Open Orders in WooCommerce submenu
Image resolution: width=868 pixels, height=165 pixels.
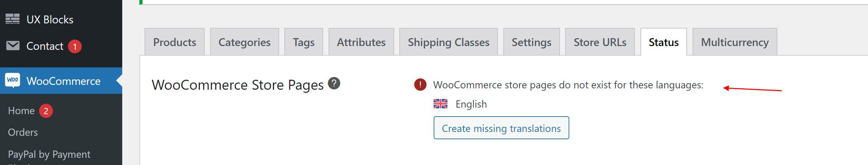pos(23,132)
